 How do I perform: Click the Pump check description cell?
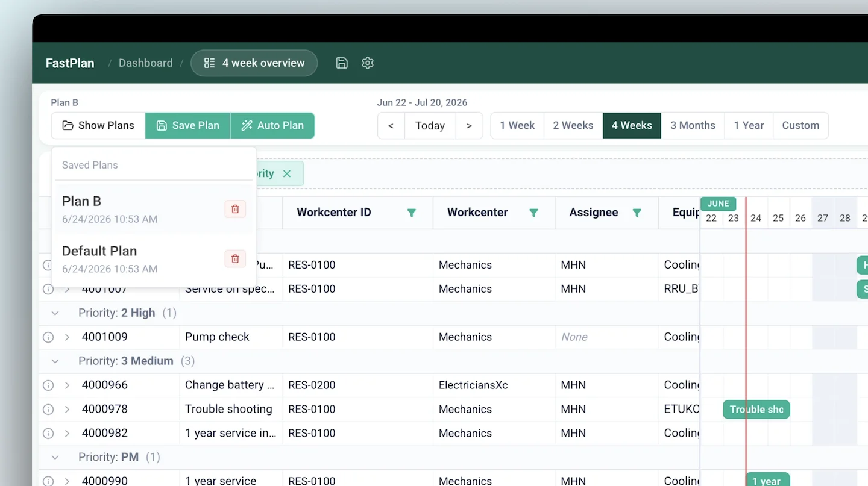click(231, 337)
